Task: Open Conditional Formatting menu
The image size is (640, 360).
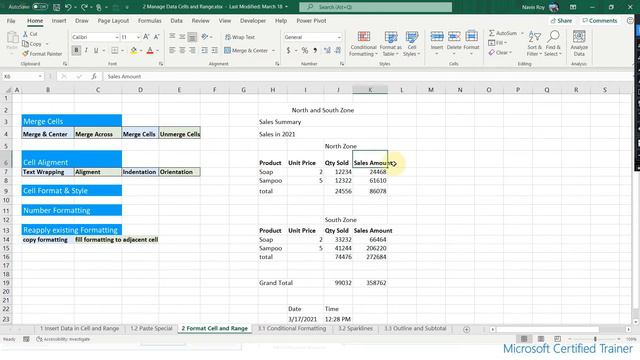Action: (363, 44)
